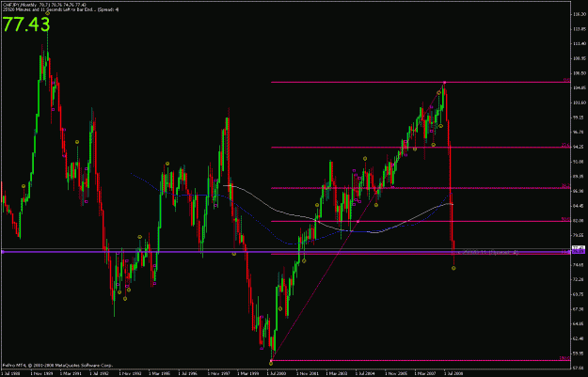Click the large green 77.43 price readout

point(26,24)
